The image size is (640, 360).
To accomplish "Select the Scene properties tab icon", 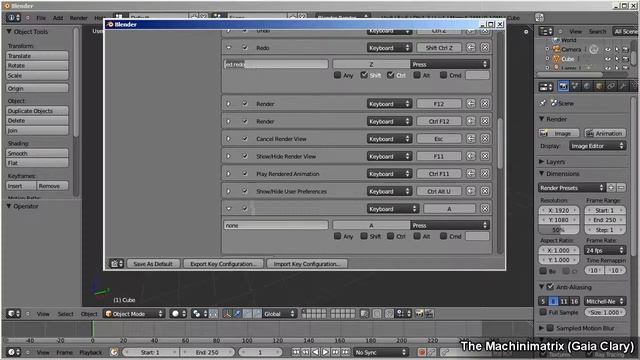I will point(575,87).
